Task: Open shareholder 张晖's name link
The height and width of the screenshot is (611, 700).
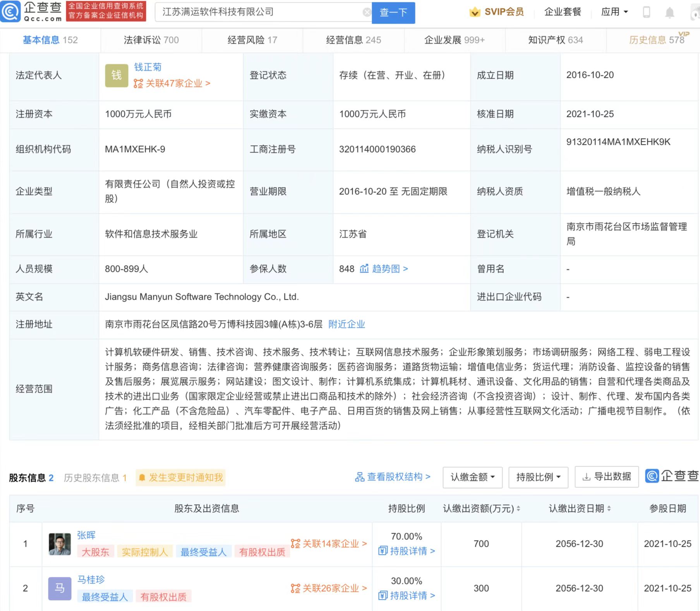Action: pos(86,535)
